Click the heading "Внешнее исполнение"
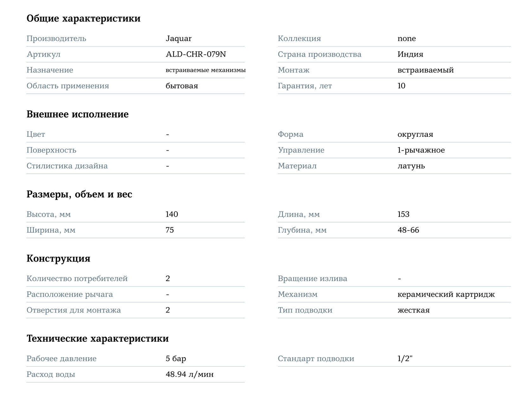The width and height of the screenshot is (532, 404). point(78,114)
